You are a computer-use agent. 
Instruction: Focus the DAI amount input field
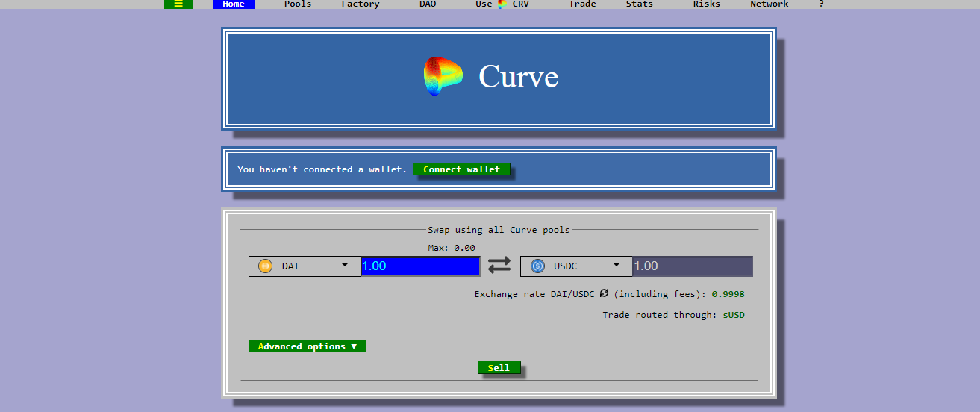pos(420,266)
